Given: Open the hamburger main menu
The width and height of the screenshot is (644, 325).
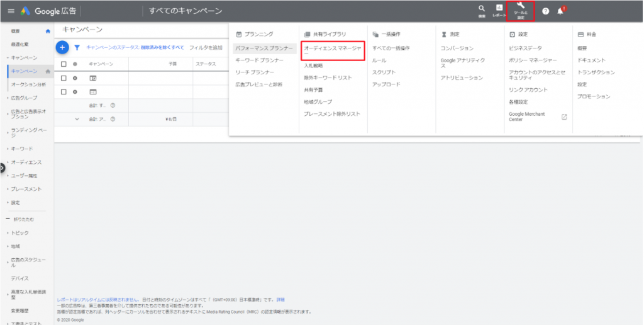Looking at the screenshot, I should (11, 11).
